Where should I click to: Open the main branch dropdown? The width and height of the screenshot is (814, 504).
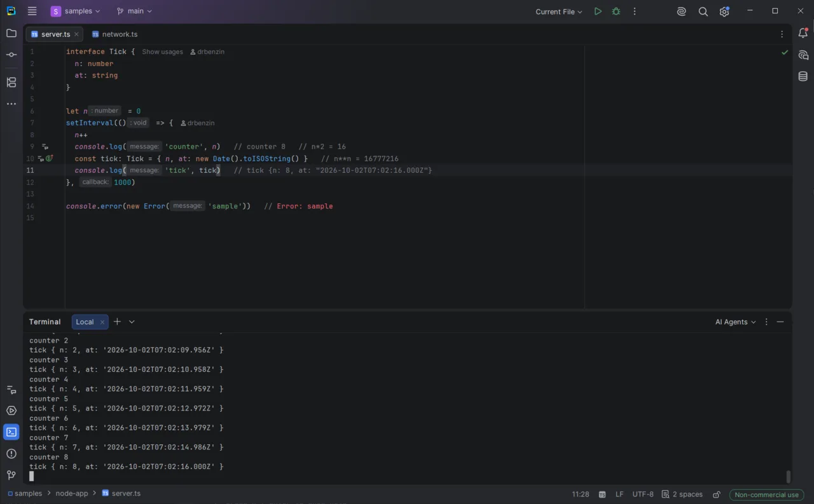tap(135, 11)
